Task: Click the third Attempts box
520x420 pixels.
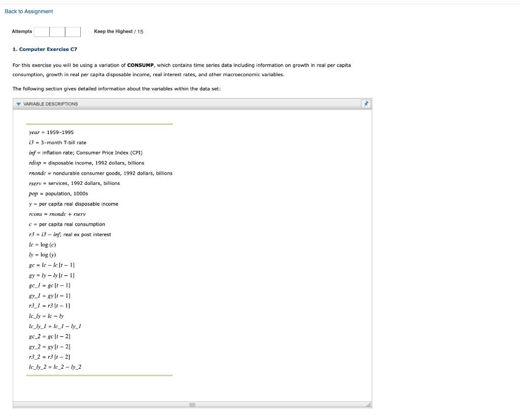Action: pos(73,31)
